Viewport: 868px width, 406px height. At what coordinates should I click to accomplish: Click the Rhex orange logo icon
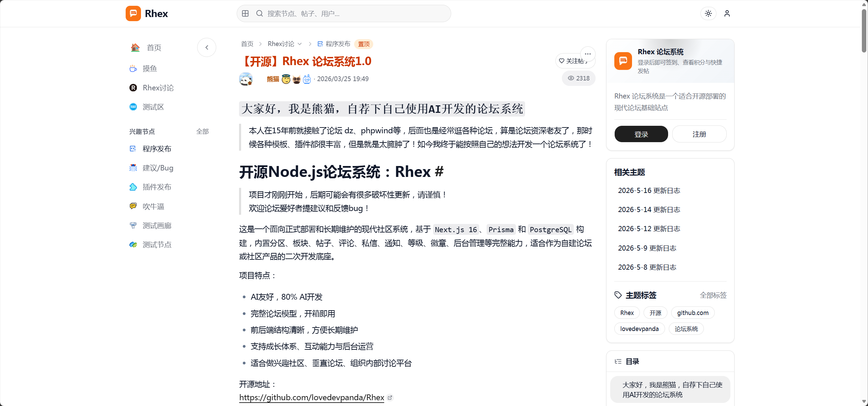133,14
